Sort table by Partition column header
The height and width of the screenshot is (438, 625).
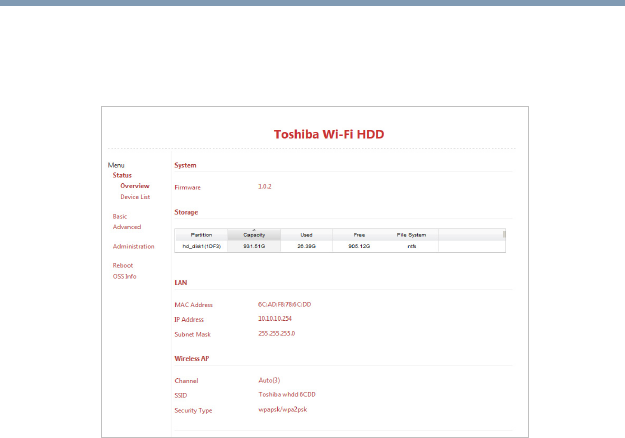tap(201, 235)
